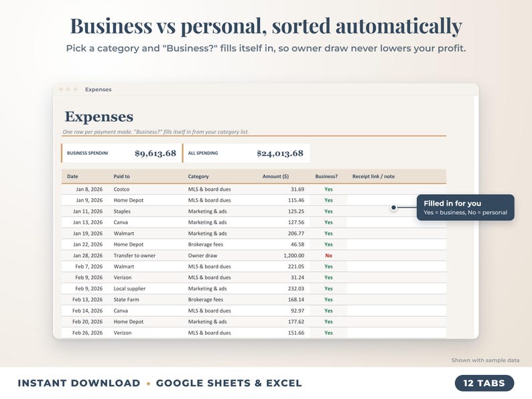Click the Feb 20, 2026 date cell
The image size is (532, 399).
click(87, 322)
